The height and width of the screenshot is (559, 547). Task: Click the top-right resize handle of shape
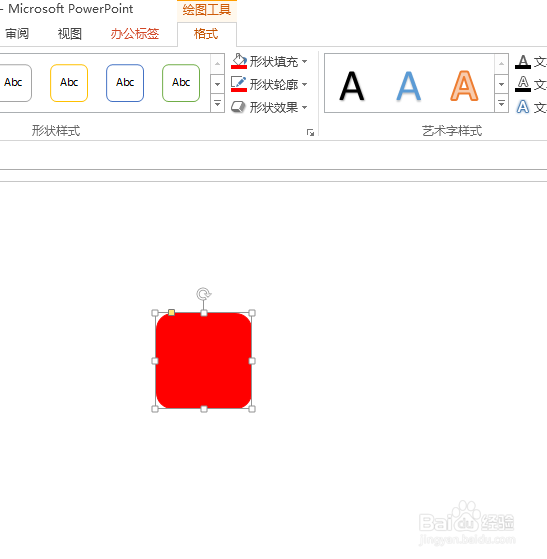pos(252,313)
